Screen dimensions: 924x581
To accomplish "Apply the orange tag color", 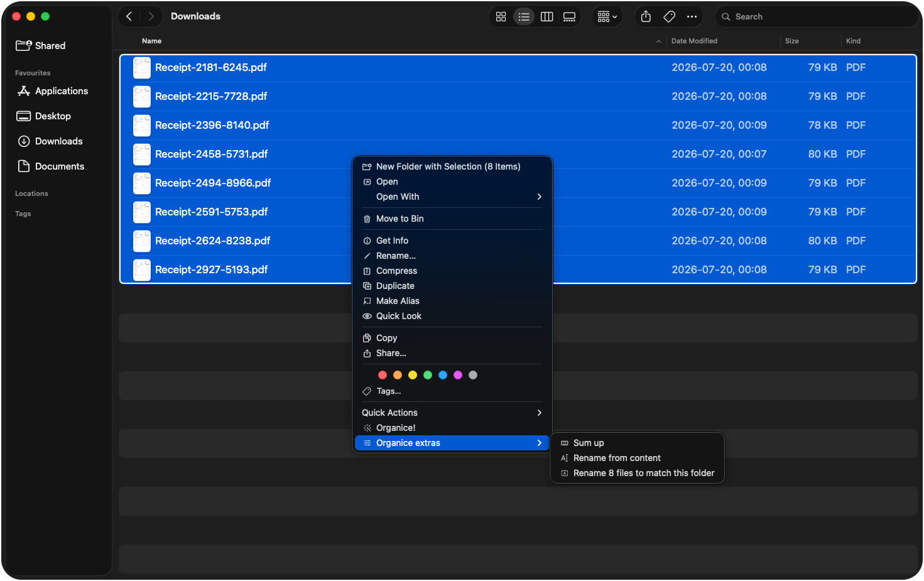I will coord(398,375).
